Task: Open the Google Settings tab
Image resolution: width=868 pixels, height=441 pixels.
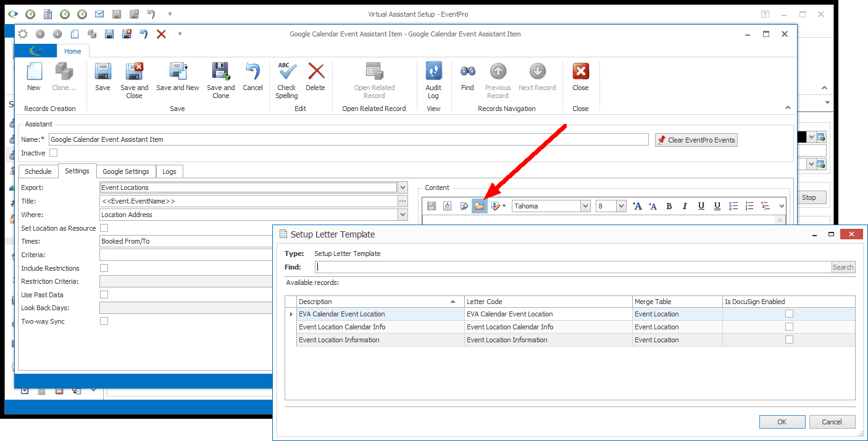Action: 126,171
